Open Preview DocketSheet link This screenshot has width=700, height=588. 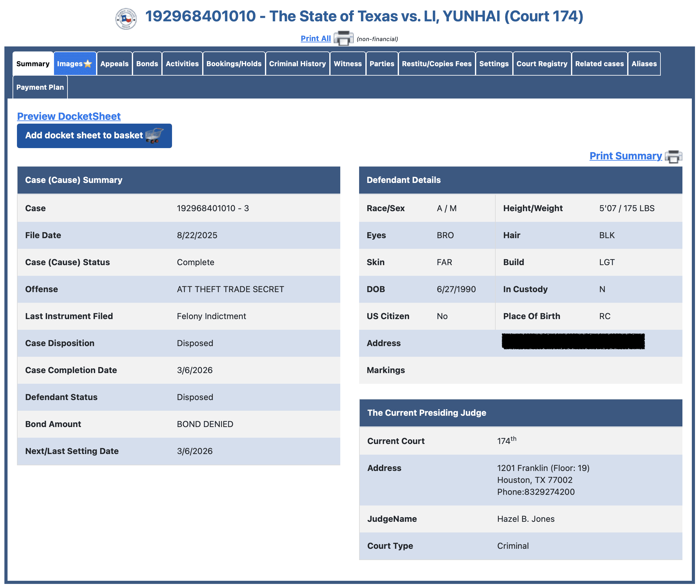(69, 116)
